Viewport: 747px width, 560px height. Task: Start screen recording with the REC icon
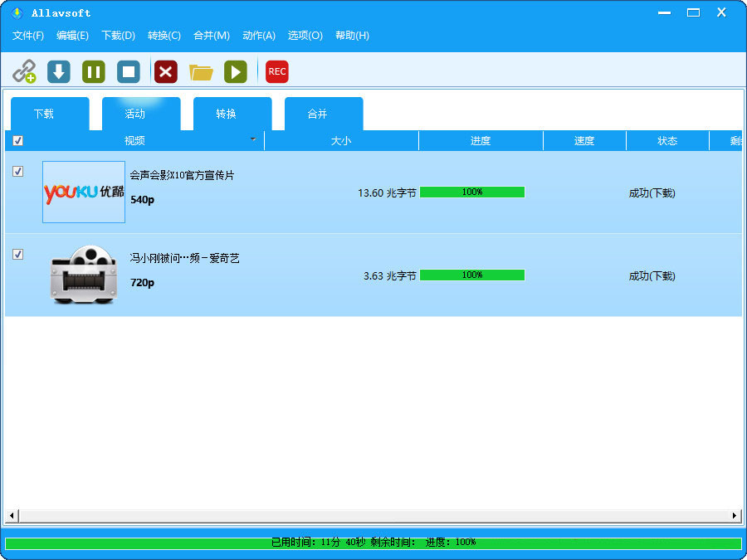coord(276,71)
